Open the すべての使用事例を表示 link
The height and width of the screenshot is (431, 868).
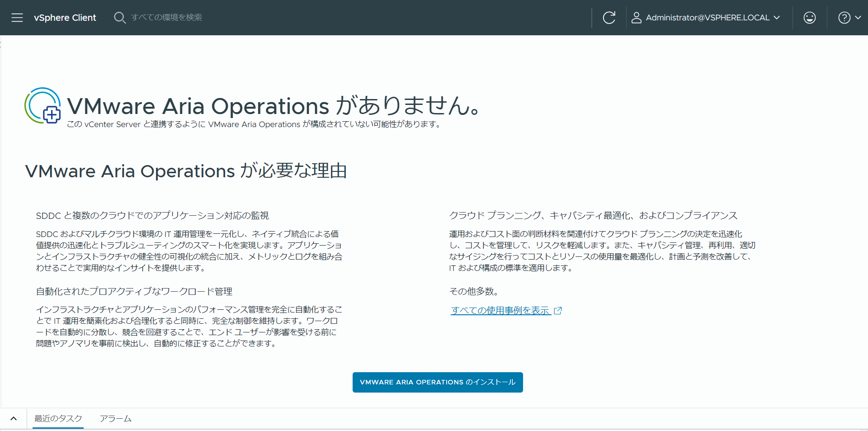tap(500, 311)
